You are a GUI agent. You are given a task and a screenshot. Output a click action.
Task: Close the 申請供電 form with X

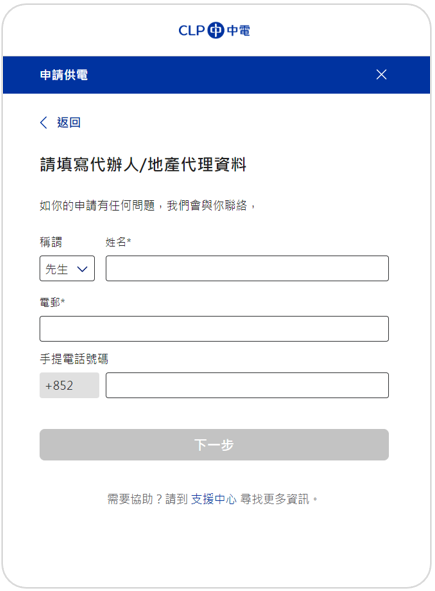pyautogui.click(x=381, y=75)
